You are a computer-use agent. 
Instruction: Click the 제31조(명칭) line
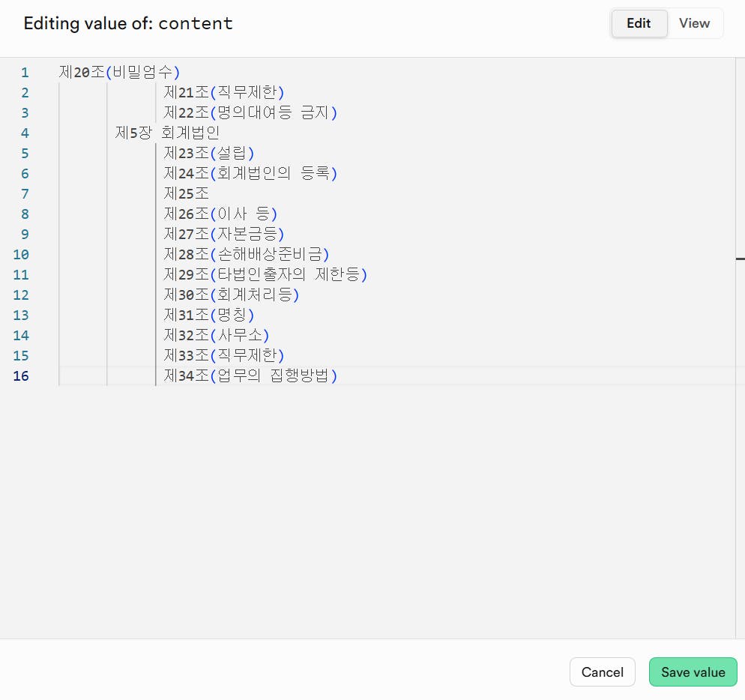coord(209,316)
